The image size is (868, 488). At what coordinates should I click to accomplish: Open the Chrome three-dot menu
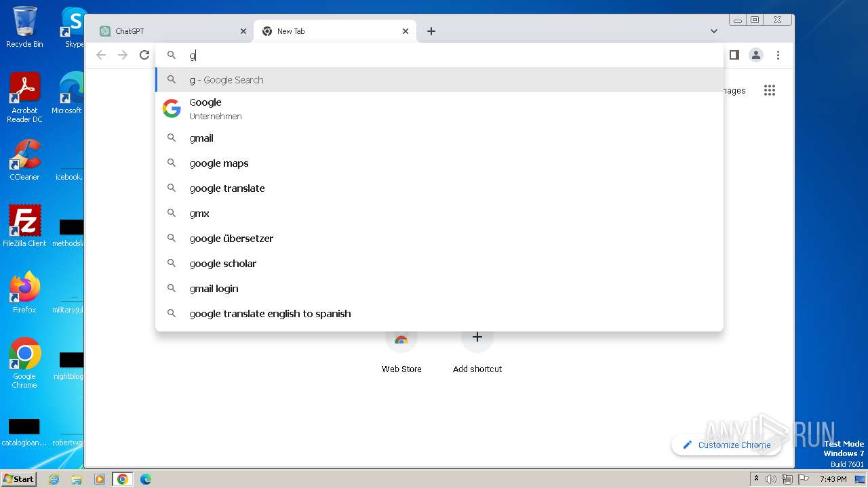[778, 55]
